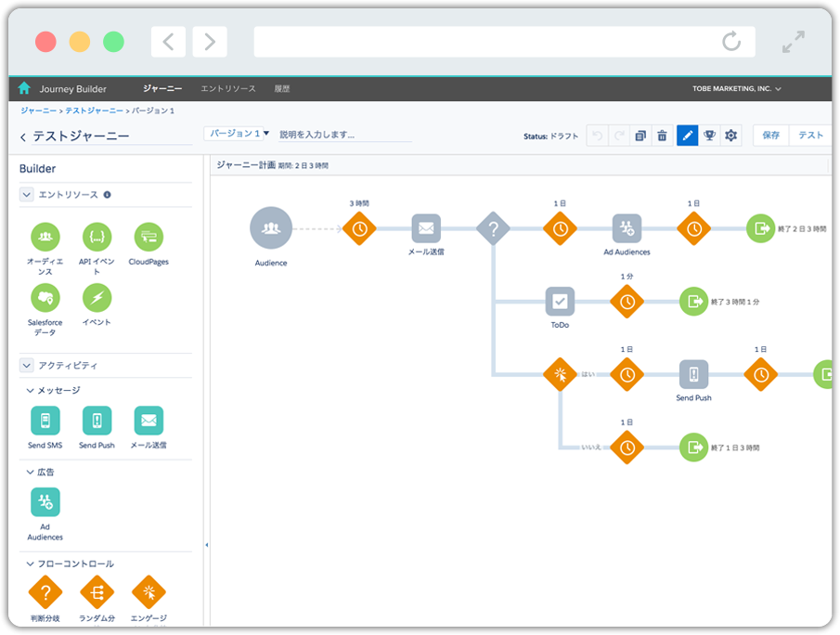840x635 pixels.
Task: Click the Journey Builder home icon
Action: [24, 88]
